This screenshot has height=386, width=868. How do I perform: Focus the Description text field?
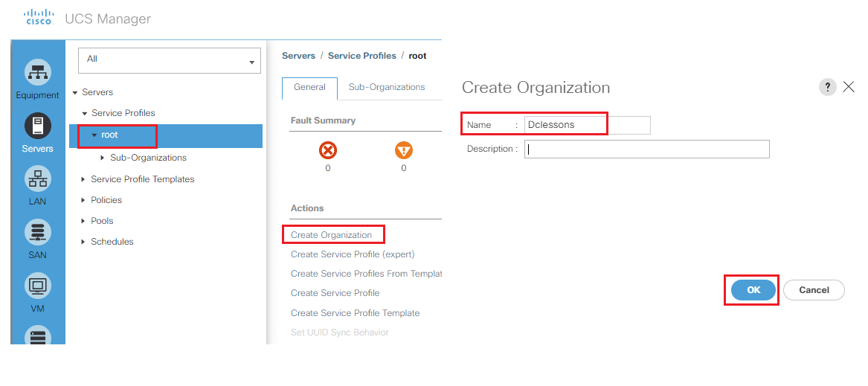coord(647,149)
